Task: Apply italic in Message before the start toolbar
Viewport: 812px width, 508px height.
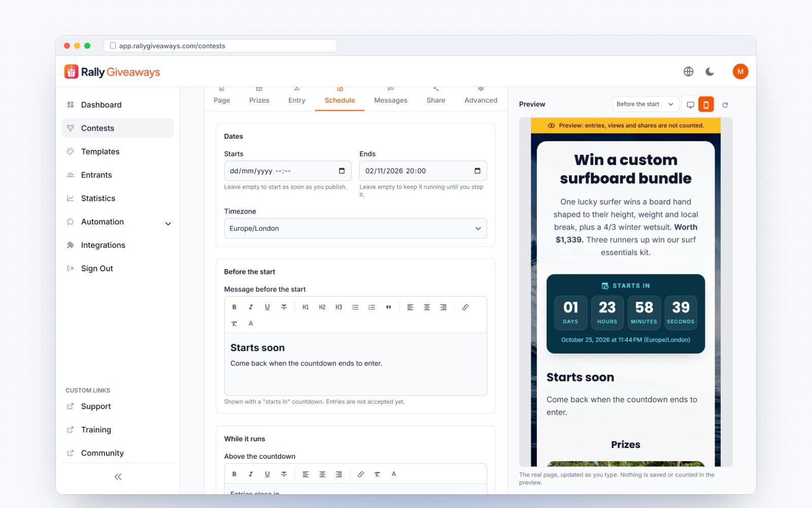Action: [x=251, y=307]
